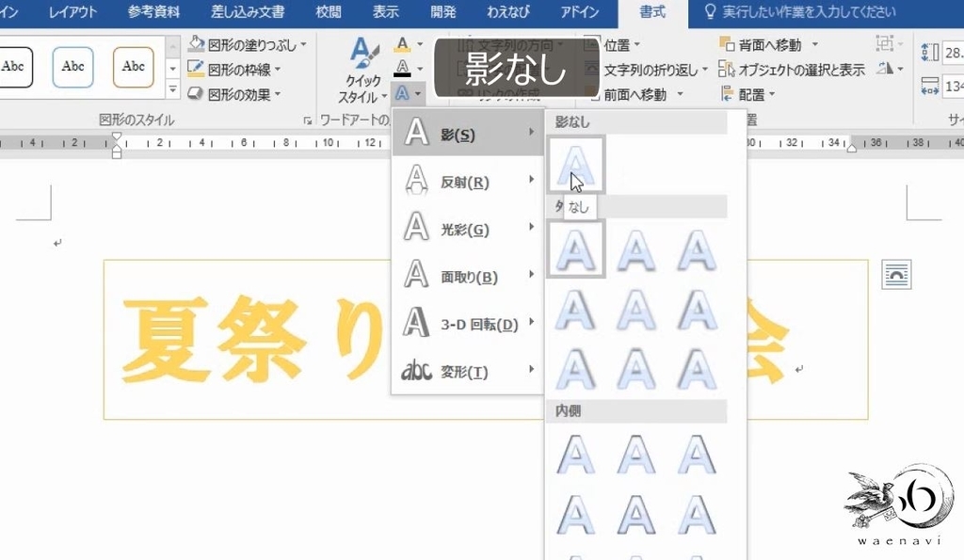Open the アドイン ribbon tab

(580, 11)
